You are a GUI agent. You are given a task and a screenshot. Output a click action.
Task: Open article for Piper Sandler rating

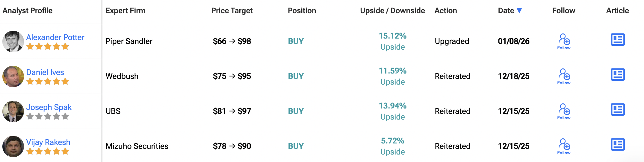618,39
